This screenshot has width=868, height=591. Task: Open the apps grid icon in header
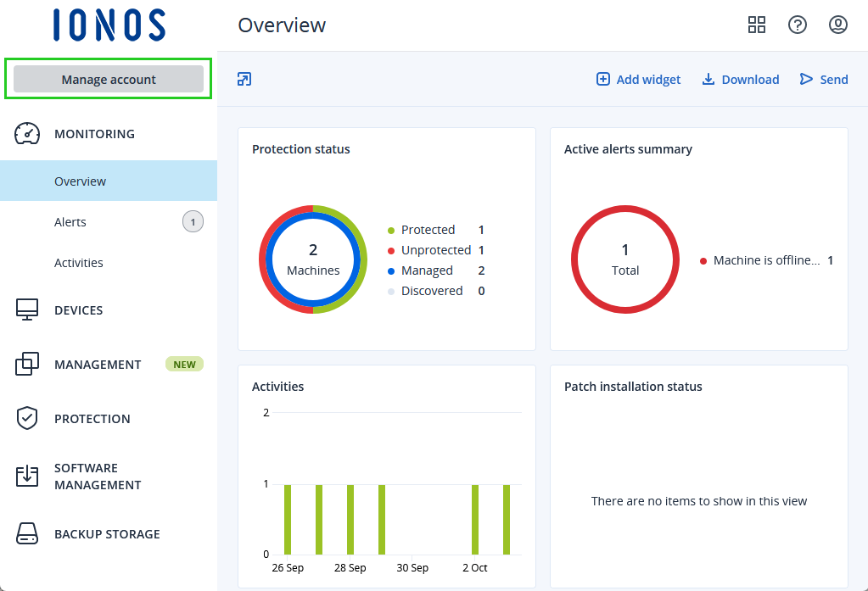pos(756,25)
